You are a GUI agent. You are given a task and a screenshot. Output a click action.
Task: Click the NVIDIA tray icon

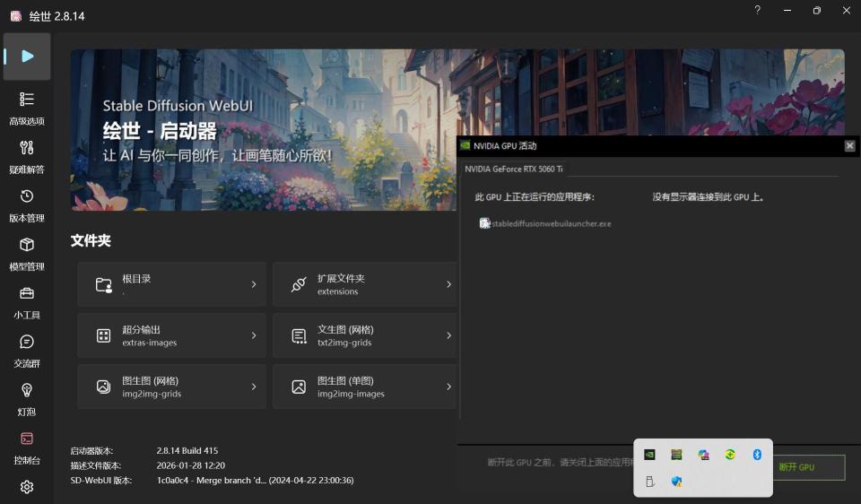pyautogui.click(x=649, y=455)
